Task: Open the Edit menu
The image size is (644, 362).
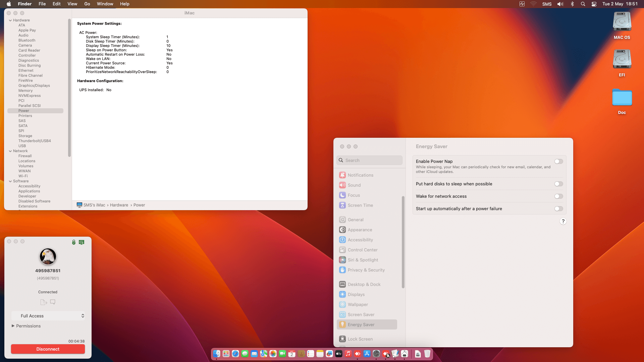Action: coord(57,4)
